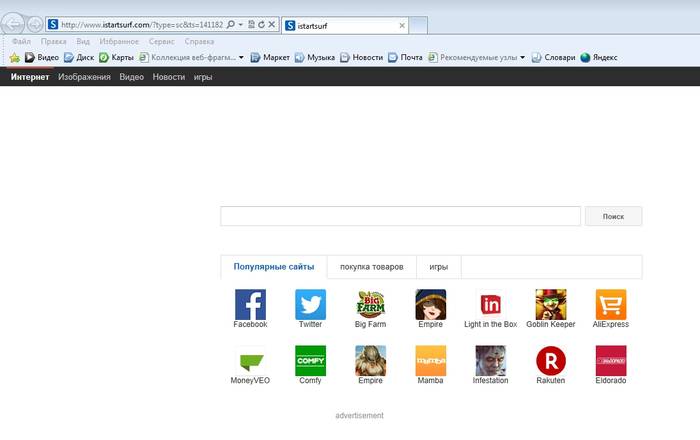Click the browser back arrow button

tap(14, 23)
